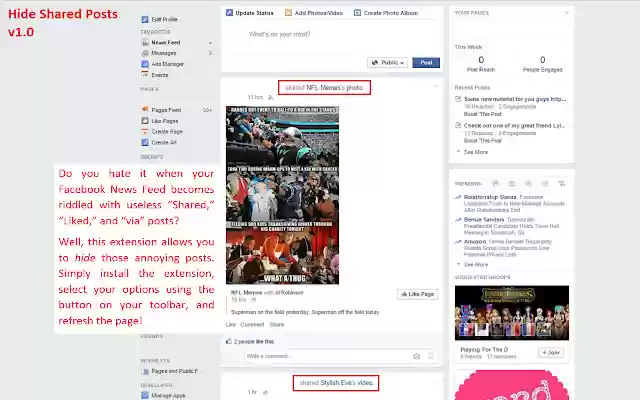The width and height of the screenshot is (640, 400).
Task: Click Boost This Post under second recent post
Action: coord(482,141)
